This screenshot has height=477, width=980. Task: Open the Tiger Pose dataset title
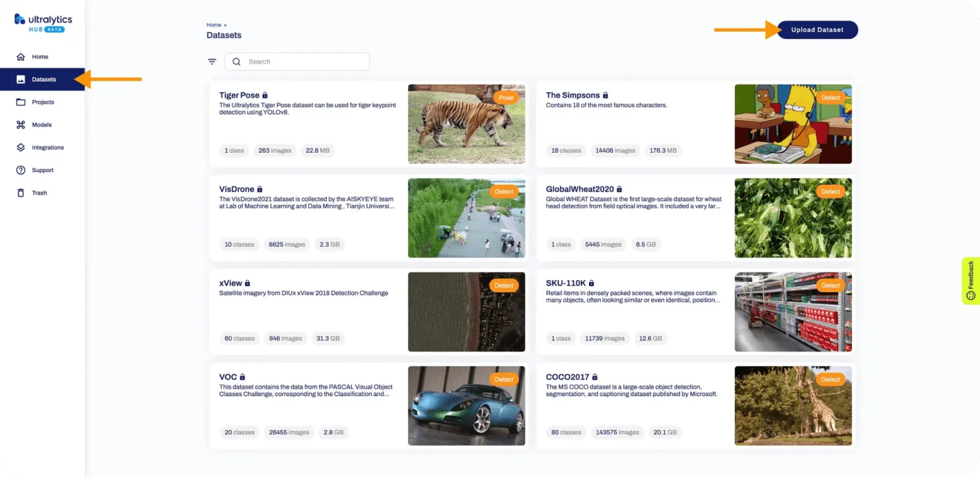tap(239, 96)
